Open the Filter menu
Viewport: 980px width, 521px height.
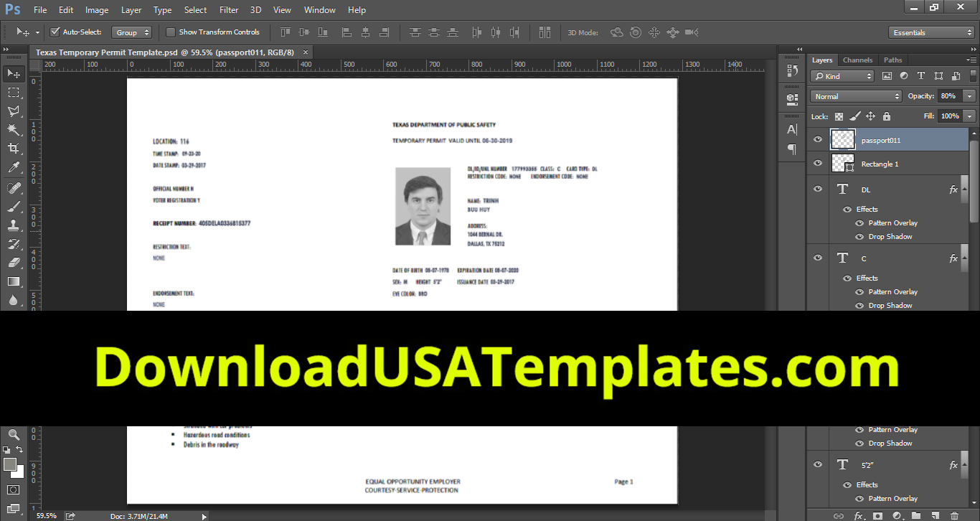(228, 9)
